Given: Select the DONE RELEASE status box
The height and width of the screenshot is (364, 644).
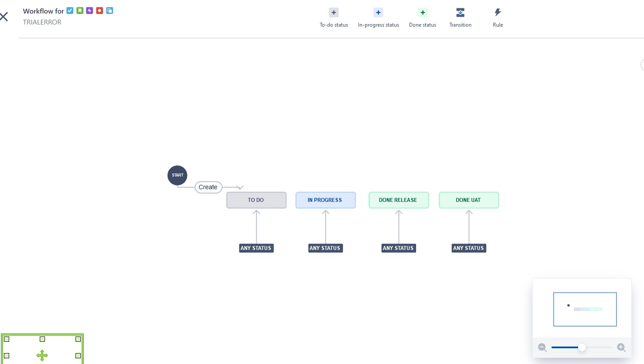Looking at the screenshot, I should tap(399, 200).
